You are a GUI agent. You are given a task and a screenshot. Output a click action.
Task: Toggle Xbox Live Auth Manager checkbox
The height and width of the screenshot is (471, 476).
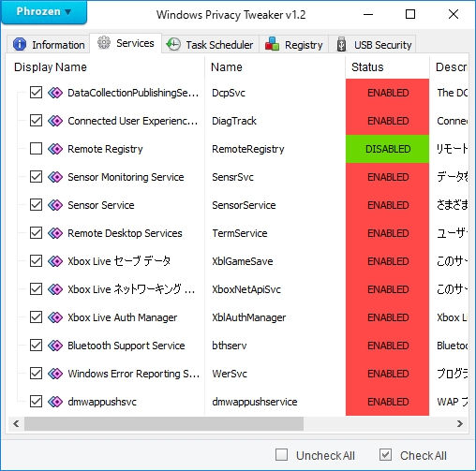tap(36, 317)
